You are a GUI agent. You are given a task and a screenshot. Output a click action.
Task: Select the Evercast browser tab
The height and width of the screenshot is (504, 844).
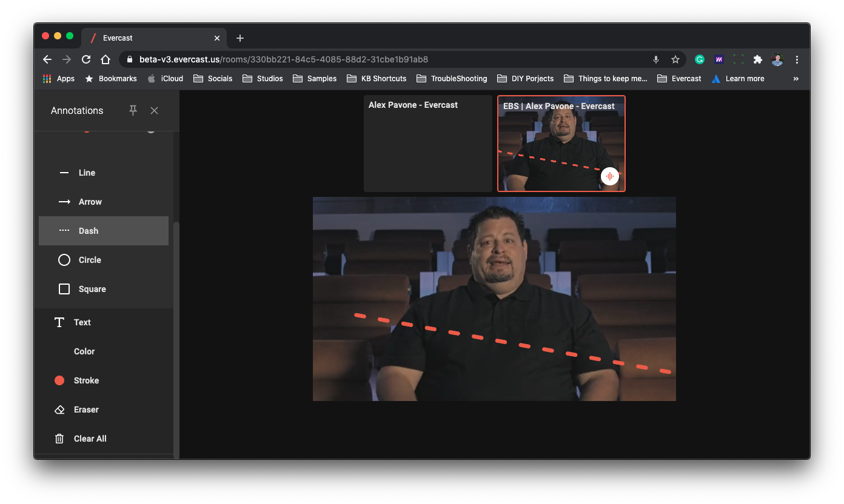(x=155, y=38)
